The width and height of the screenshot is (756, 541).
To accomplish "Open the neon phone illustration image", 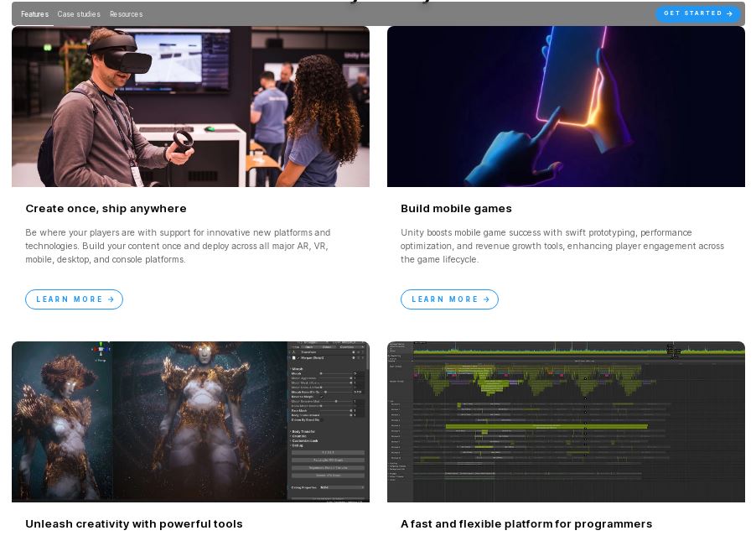I will (566, 107).
